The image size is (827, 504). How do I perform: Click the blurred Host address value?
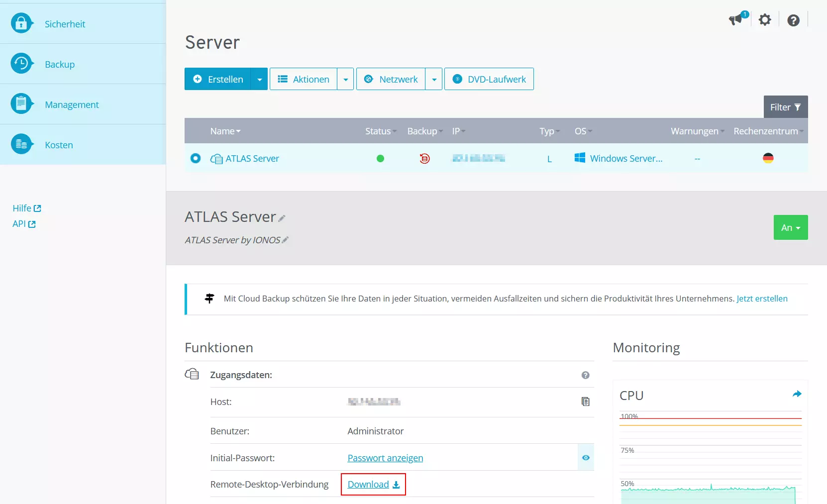(374, 402)
